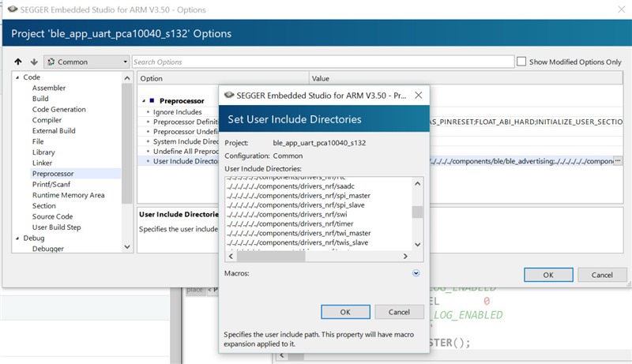Viewport: 632px width, 364px height.
Task: Click the drivers_nrf/spi_master directory line
Action: tap(299, 196)
